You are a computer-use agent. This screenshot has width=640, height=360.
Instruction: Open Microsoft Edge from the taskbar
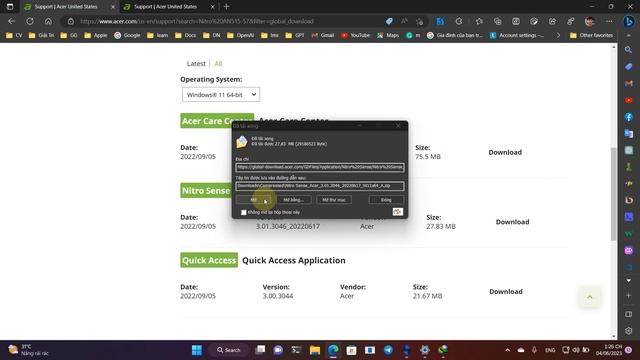(333, 350)
